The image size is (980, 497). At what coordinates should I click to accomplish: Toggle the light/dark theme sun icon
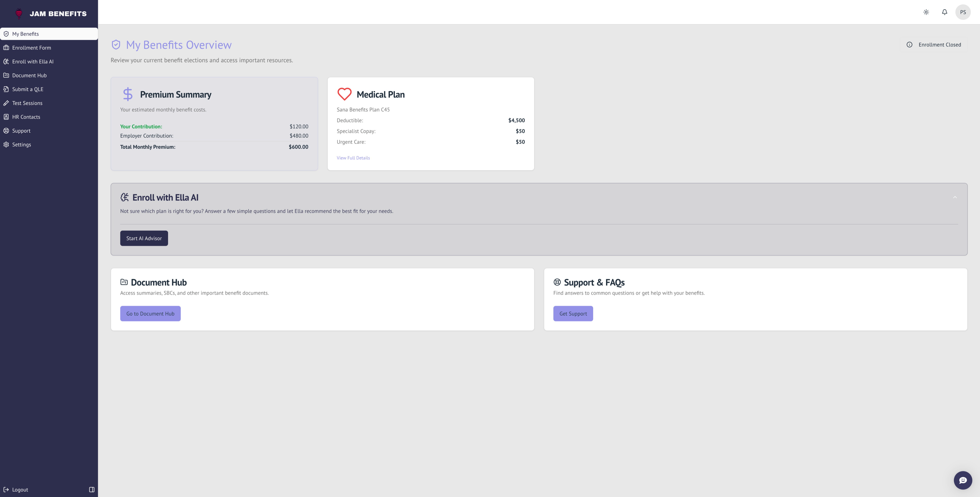(926, 12)
